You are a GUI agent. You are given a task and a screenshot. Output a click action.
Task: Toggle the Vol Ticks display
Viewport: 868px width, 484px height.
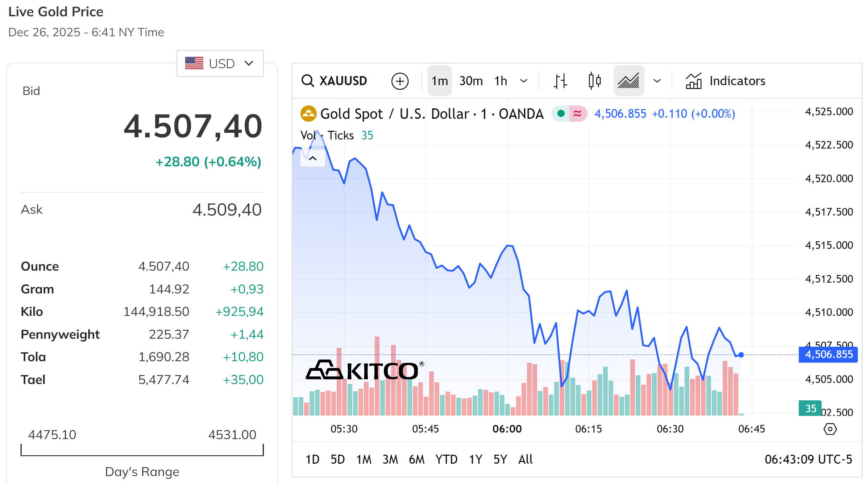tap(337, 135)
